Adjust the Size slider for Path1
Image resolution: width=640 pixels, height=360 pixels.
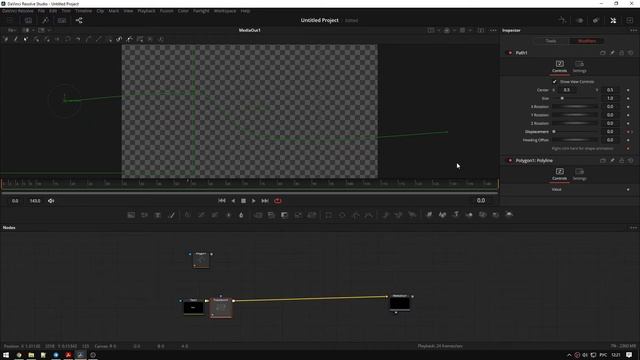click(575, 98)
